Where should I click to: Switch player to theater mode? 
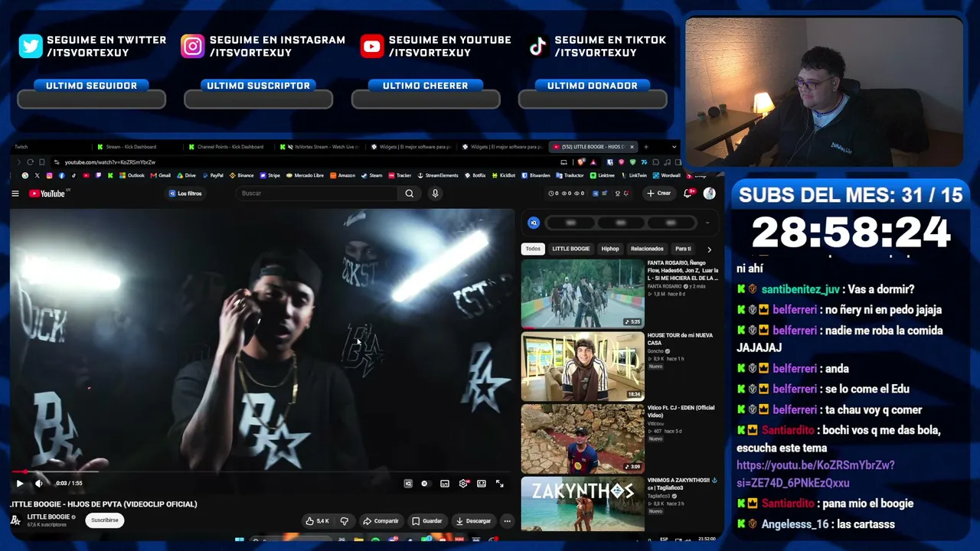click(x=482, y=484)
